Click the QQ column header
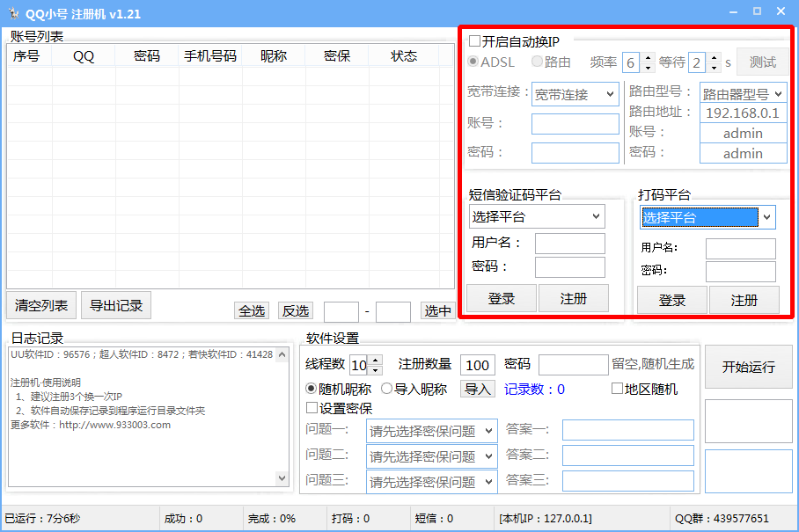799x532 pixels. [84, 56]
